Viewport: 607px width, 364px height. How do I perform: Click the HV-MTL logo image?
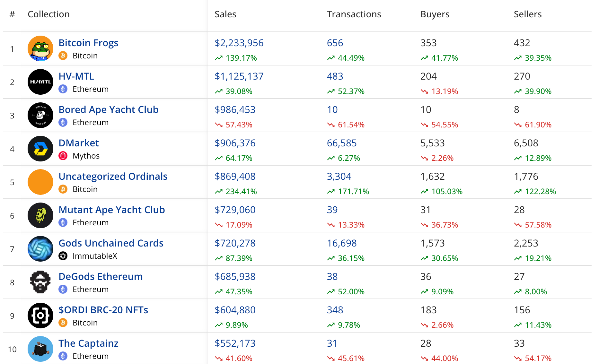pyautogui.click(x=40, y=82)
